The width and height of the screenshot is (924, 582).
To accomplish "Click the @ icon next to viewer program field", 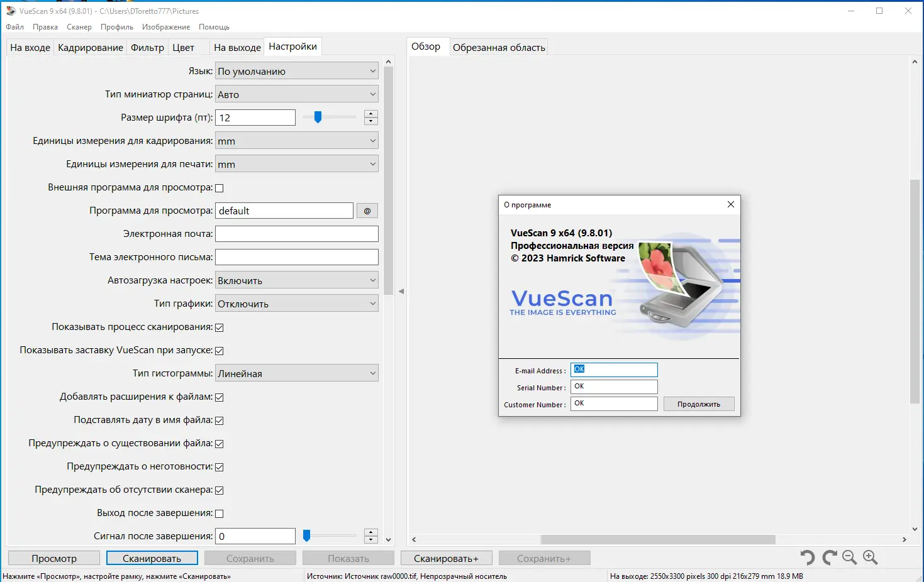I will coord(367,210).
